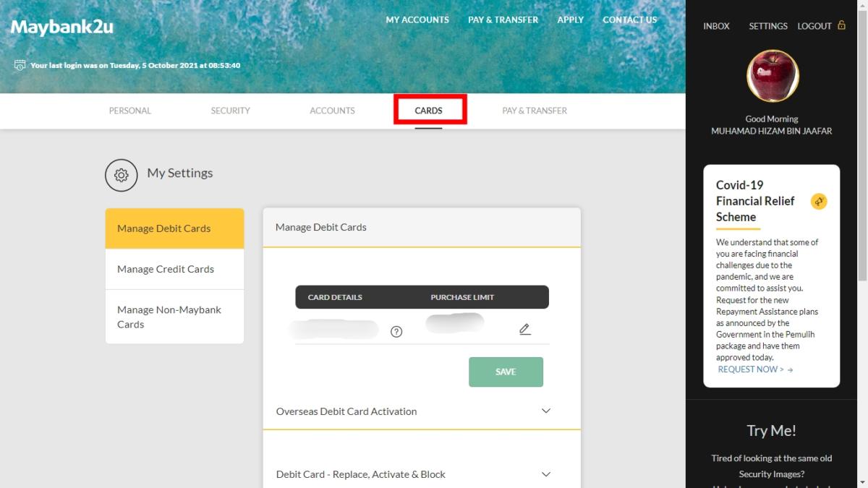Switch to the ACCOUNTS tab
This screenshot has height=488, width=868.
[332, 111]
